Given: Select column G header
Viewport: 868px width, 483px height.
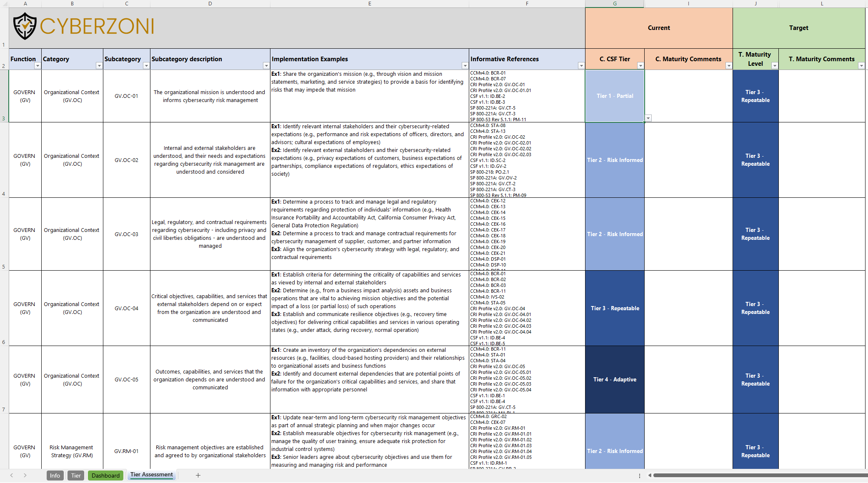Looking at the screenshot, I should tap(615, 3).
